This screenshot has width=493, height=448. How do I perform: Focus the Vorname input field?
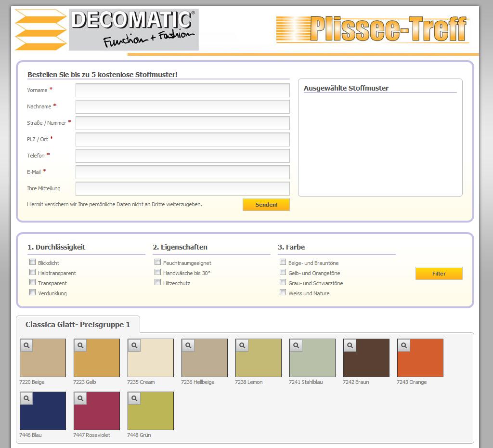(x=182, y=91)
